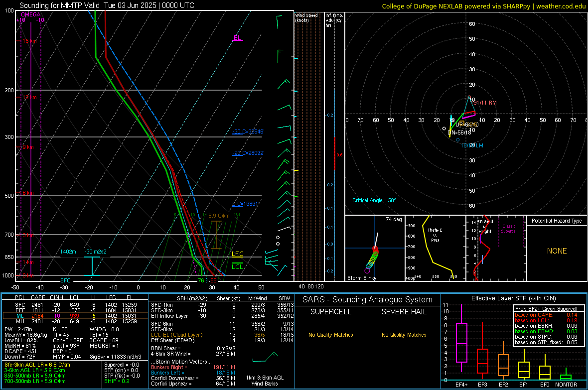Click the SHIP = 0.2 value
The width and height of the screenshot is (588, 390).
pyautogui.click(x=117, y=381)
